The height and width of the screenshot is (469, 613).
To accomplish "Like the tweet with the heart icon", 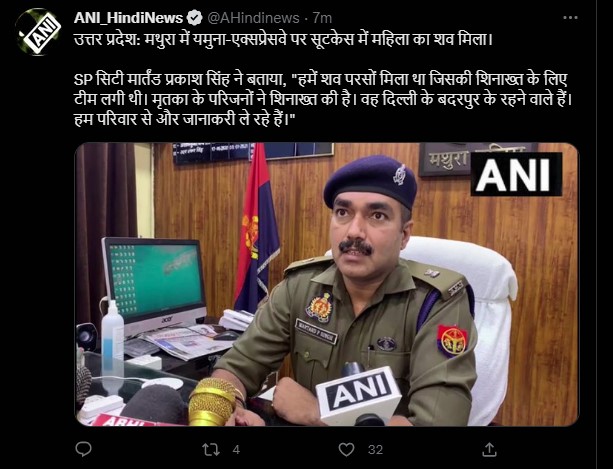I will pos(346,449).
